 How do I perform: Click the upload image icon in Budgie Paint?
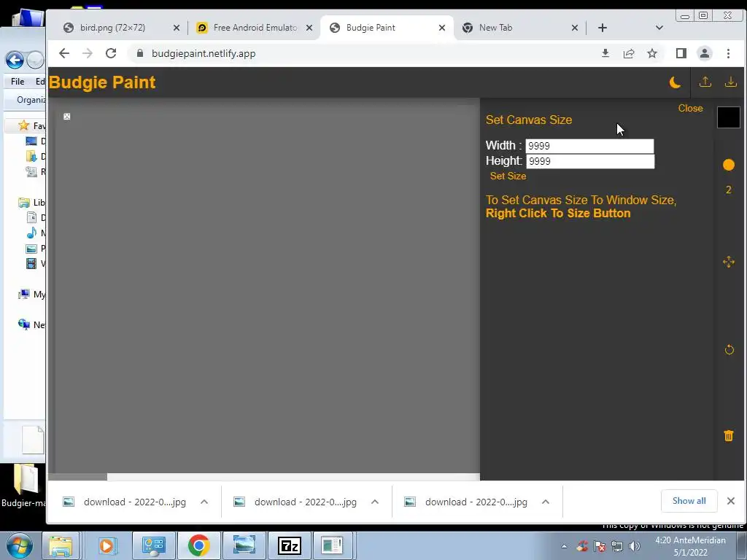705,82
